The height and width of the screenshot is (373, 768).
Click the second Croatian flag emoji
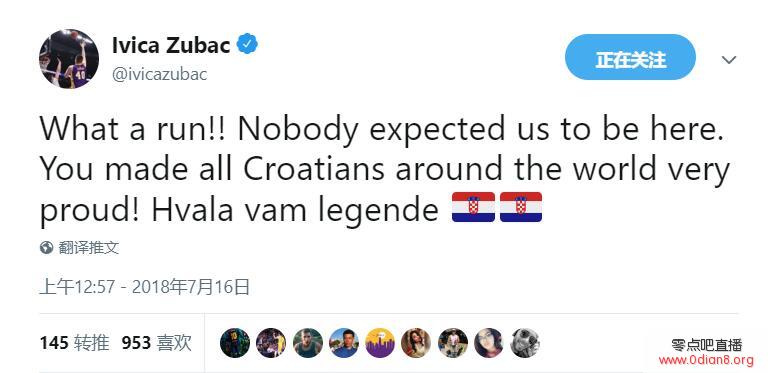tap(521, 207)
